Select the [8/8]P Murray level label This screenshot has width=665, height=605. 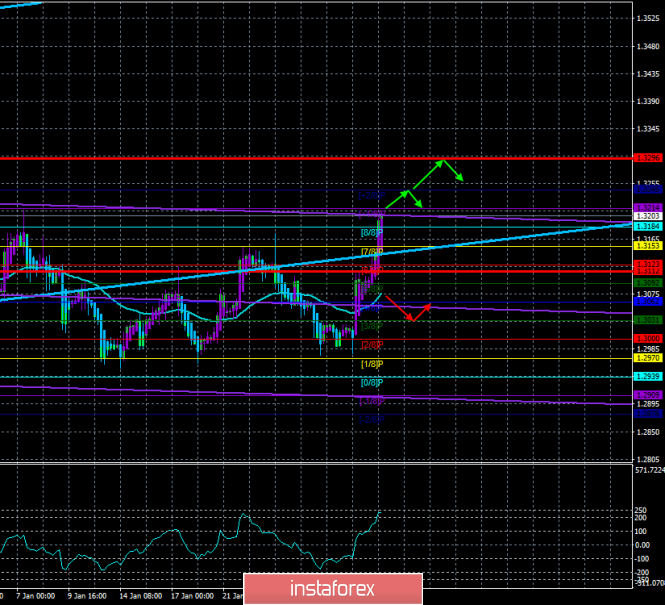pyautogui.click(x=372, y=233)
